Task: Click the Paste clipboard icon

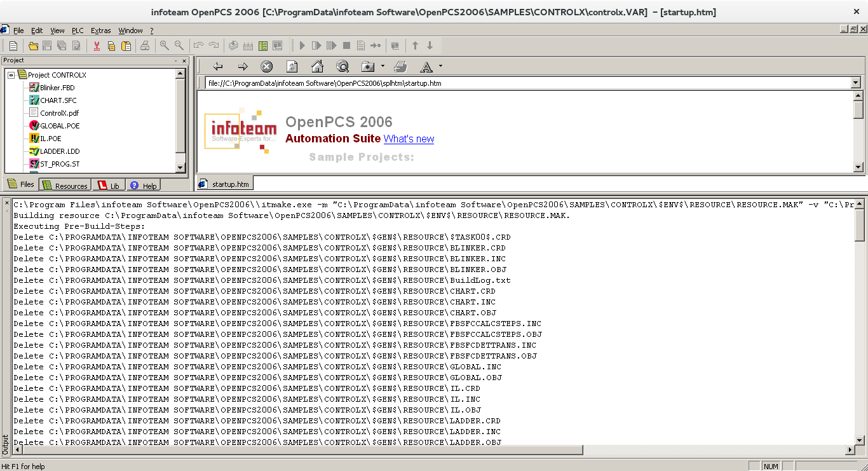Action: (x=126, y=46)
